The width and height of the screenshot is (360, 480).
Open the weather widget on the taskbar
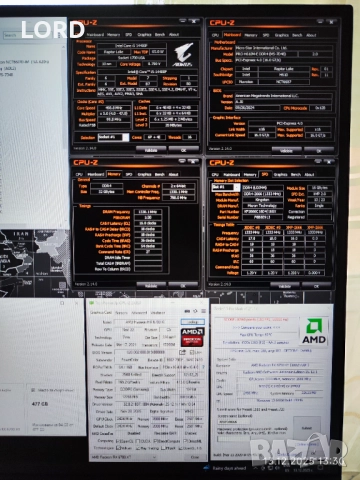click(226, 468)
